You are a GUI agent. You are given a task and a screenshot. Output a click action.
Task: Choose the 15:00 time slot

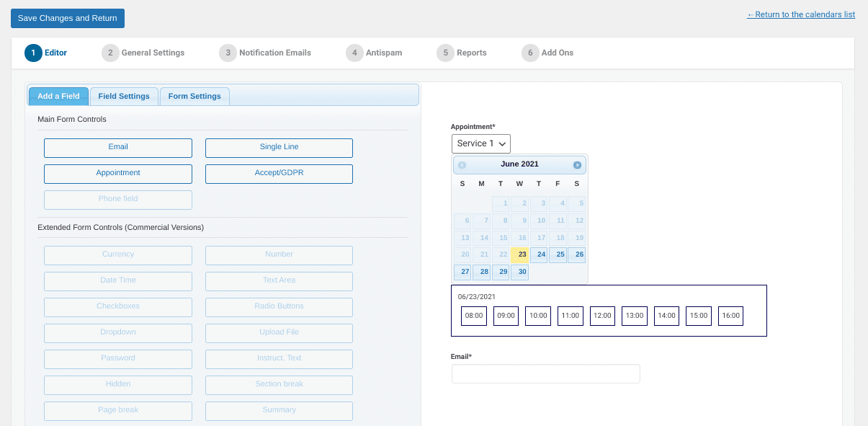(x=699, y=316)
